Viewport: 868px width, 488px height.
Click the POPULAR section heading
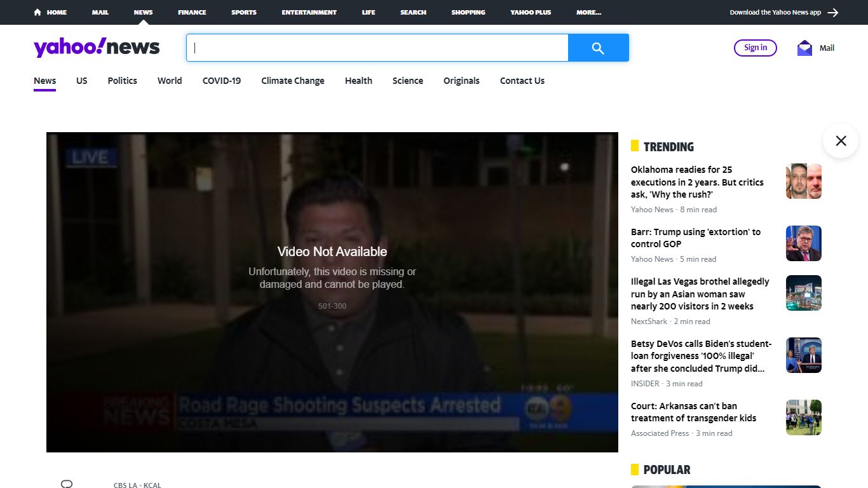point(667,470)
